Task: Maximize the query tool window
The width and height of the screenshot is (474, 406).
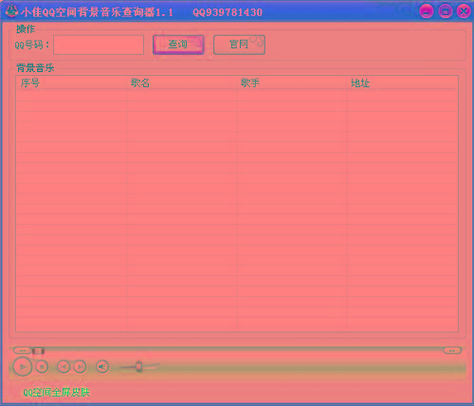Action: (x=445, y=12)
